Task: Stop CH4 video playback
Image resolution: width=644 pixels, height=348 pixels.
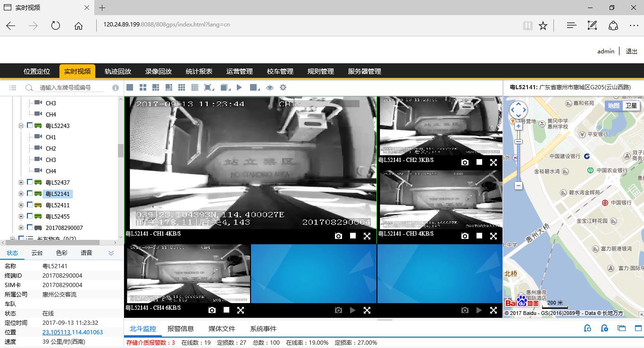Action: (226, 310)
